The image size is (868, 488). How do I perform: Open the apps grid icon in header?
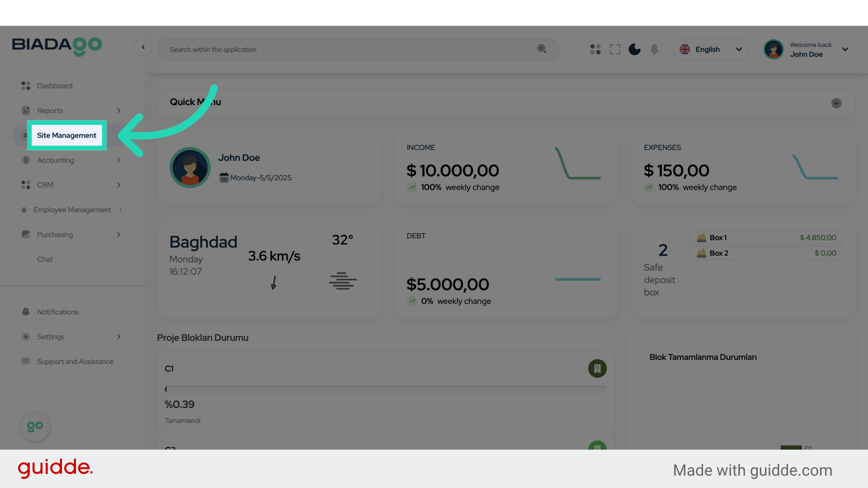595,49
